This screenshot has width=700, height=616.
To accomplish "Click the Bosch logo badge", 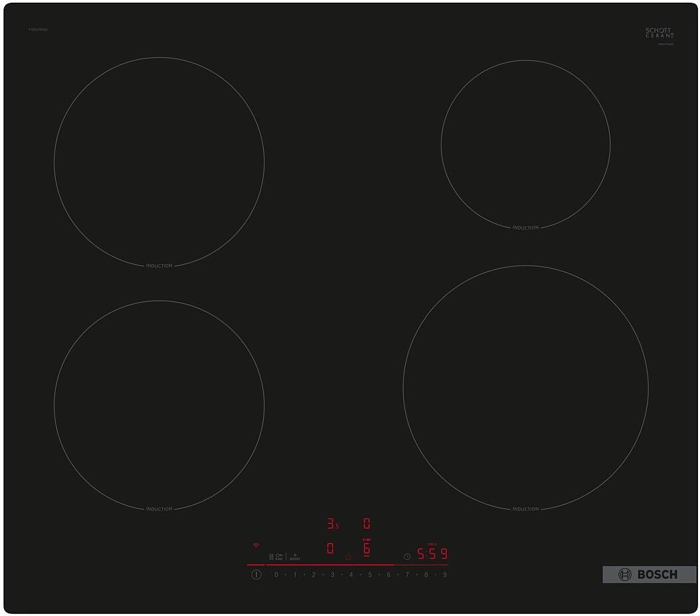I will click(649, 575).
